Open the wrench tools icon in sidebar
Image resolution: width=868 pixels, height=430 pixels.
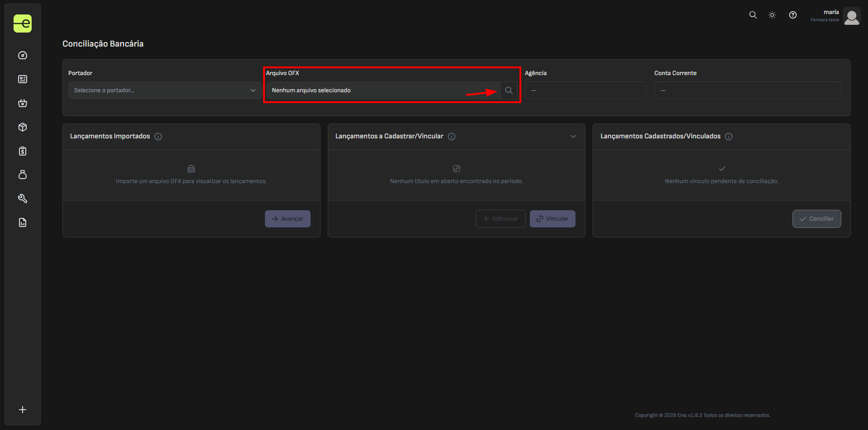click(23, 198)
